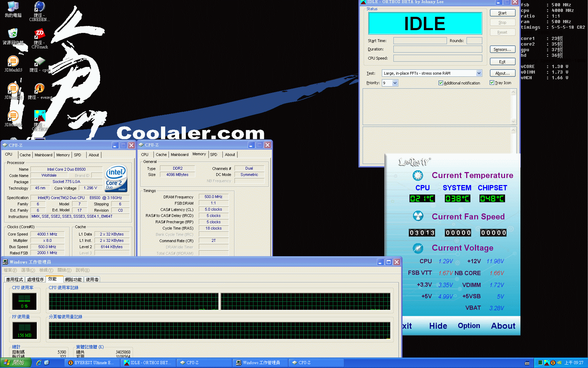
Task: Click the Exit button in ORTHOS
Action: click(x=503, y=62)
